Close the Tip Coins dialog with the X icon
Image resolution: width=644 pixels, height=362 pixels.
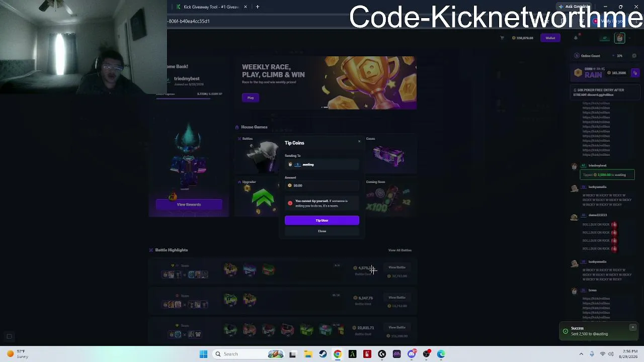click(x=359, y=141)
